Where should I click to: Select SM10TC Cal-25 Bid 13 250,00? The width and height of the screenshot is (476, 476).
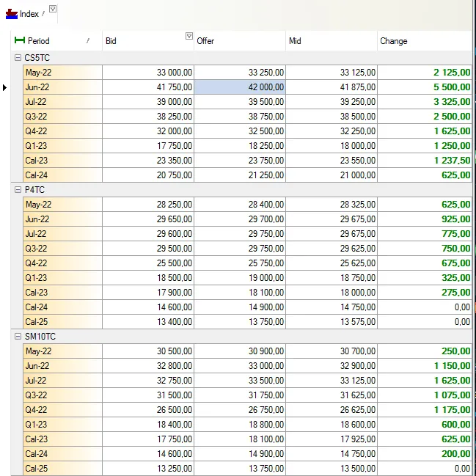click(x=148, y=468)
